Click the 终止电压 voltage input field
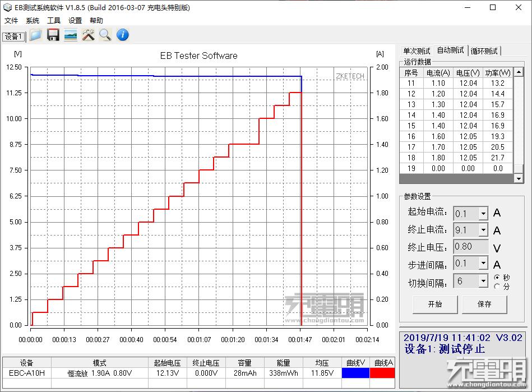 point(471,247)
